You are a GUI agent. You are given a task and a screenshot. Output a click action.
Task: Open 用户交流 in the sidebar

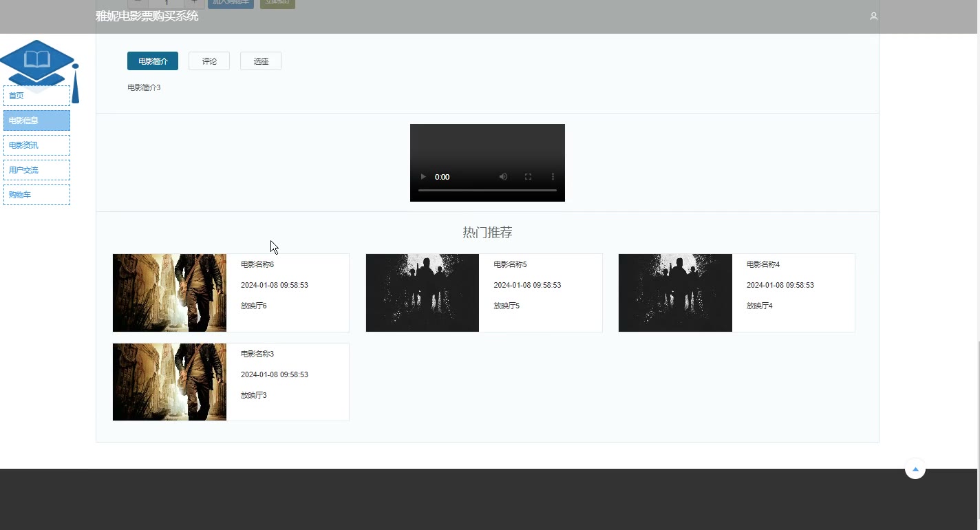(36, 170)
